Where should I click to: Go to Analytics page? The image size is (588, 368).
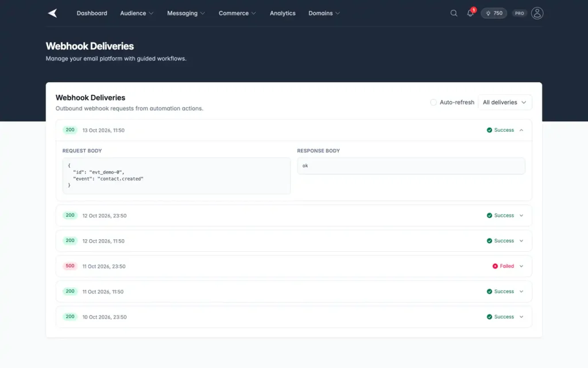[283, 13]
